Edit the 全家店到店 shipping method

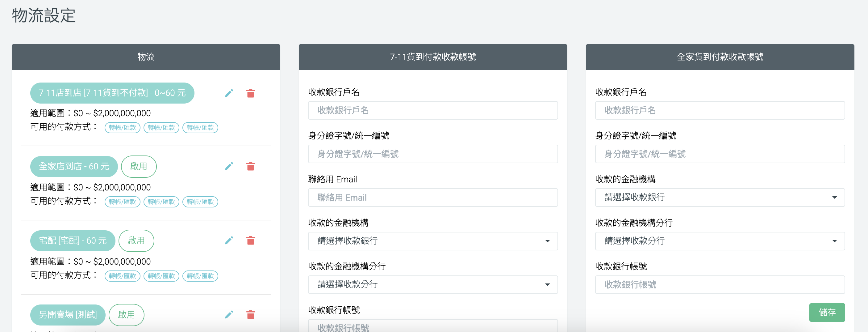click(x=229, y=166)
